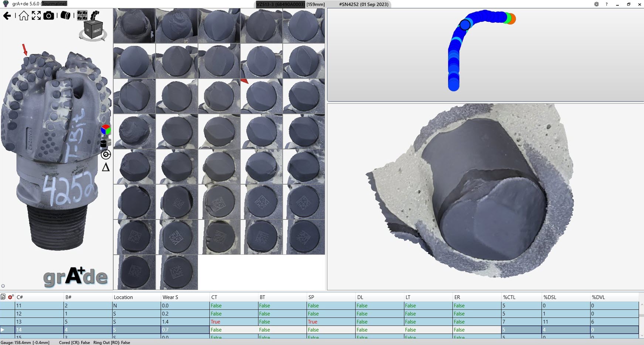The image size is (644, 345).
Task: Click the red gear icon beside the C# header
Action: 11,297
